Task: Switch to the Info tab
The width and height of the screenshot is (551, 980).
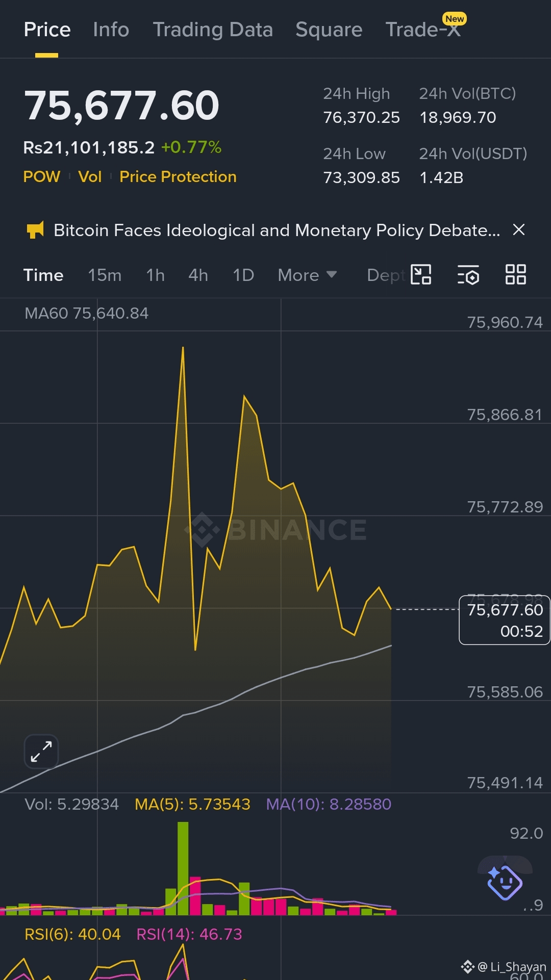Action: pos(111,30)
